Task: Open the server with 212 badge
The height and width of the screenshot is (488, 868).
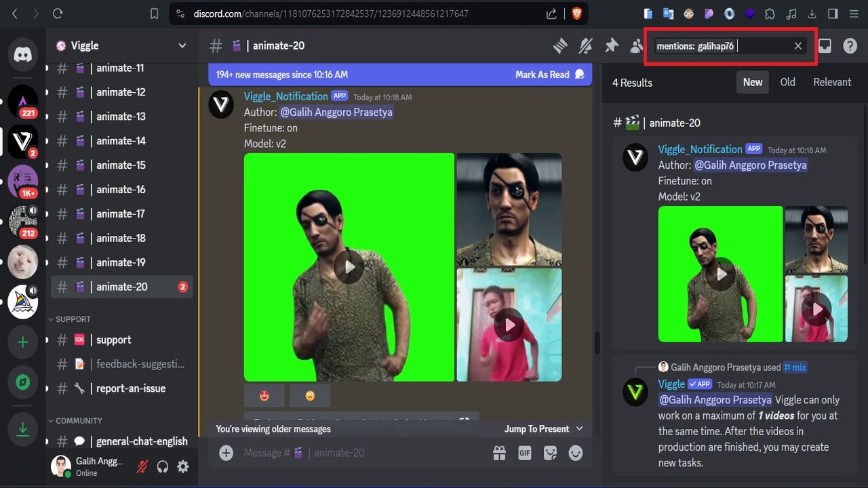Action: click(23, 221)
